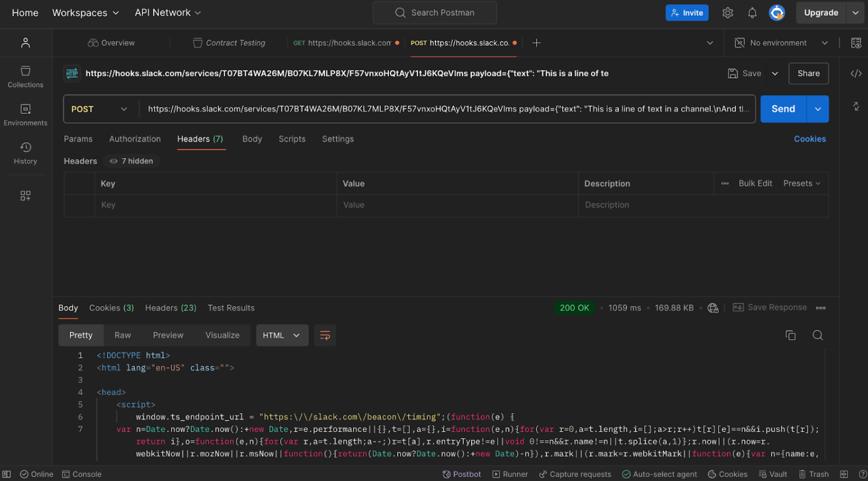
Task: Click Auto-select agent in status bar
Action: click(x=659, y=474)
